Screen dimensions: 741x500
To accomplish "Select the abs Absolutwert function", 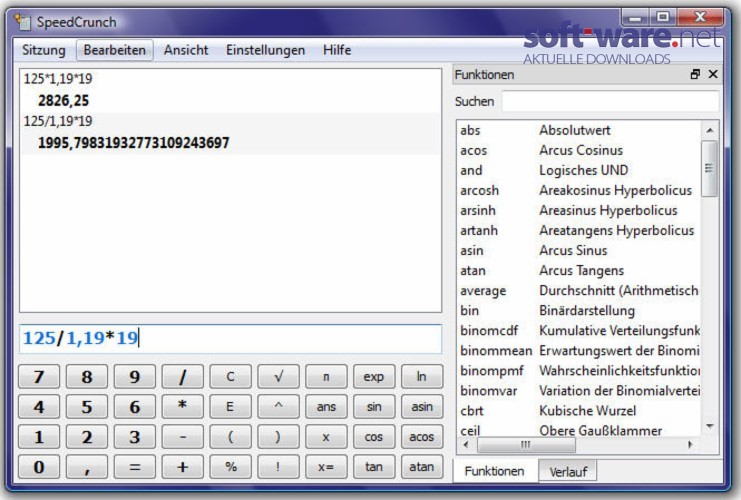I will pos(579,130).
